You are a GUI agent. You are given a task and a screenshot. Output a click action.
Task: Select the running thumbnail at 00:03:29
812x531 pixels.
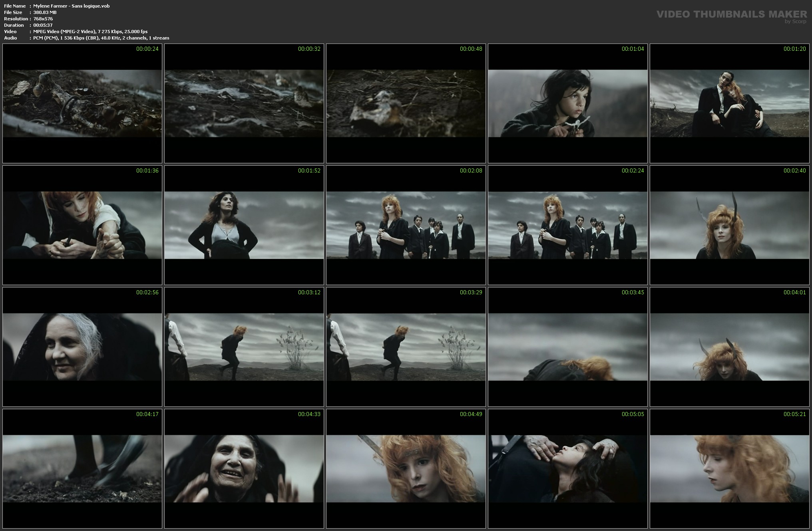pos(406,347)
